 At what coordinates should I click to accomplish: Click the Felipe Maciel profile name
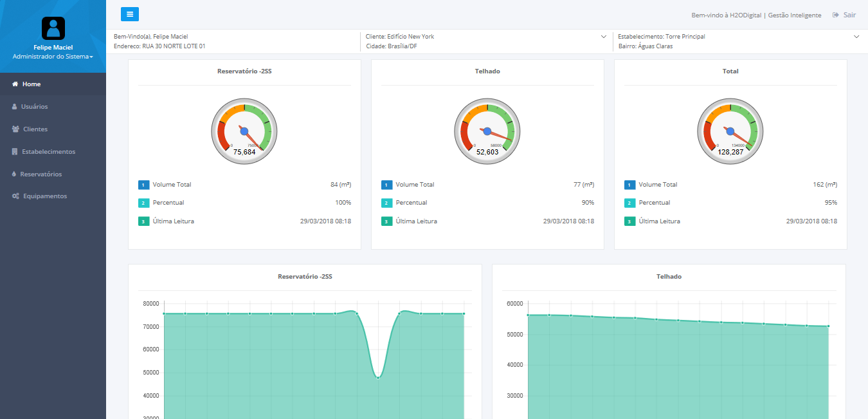[x=53, y=48]
